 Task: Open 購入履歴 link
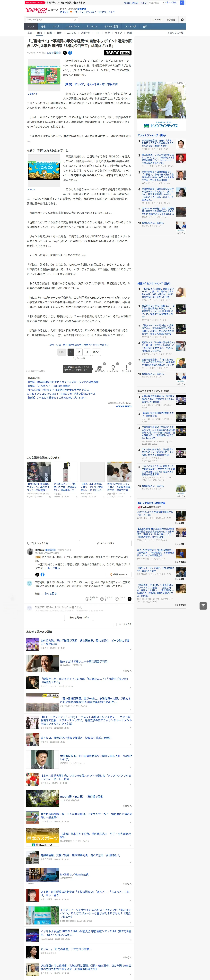pos(171,20)
